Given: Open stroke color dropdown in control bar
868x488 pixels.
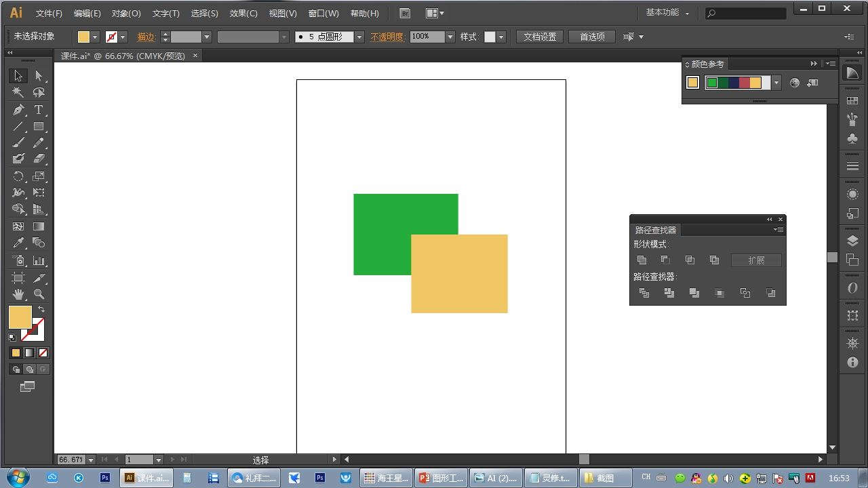Looking at the screenshot, I should (x=123, y=37).
